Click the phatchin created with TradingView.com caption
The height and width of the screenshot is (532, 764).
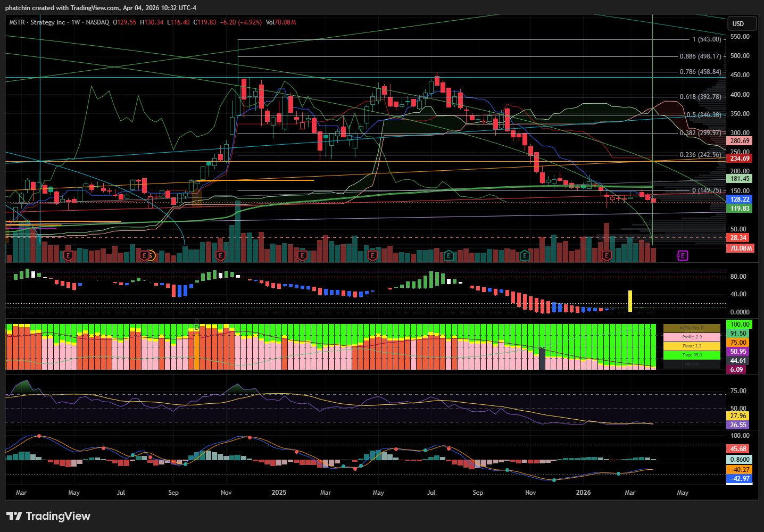(101, 8)
